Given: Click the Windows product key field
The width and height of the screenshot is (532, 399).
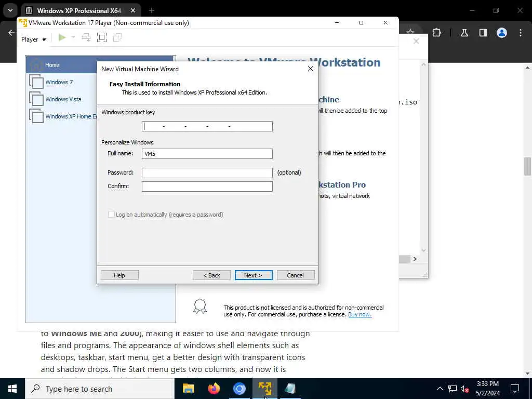Looking at the screenshot, I should pyautogui.click(x=207, y=126).
